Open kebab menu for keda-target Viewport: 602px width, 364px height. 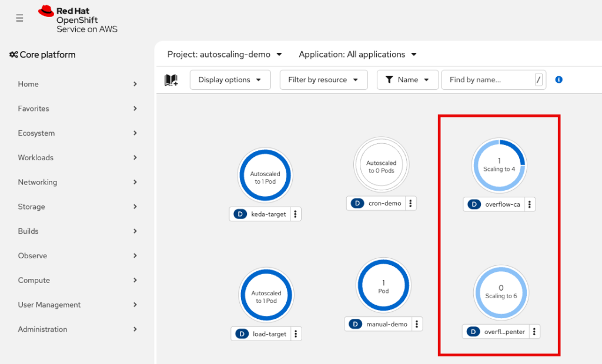tap(295, 214)
